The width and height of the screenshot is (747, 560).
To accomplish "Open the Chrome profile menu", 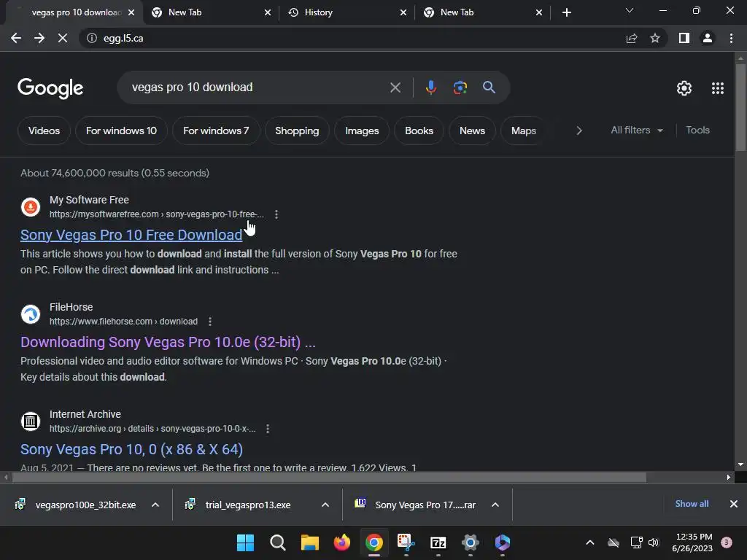I will pyautogui.click(x=708, y=38).
